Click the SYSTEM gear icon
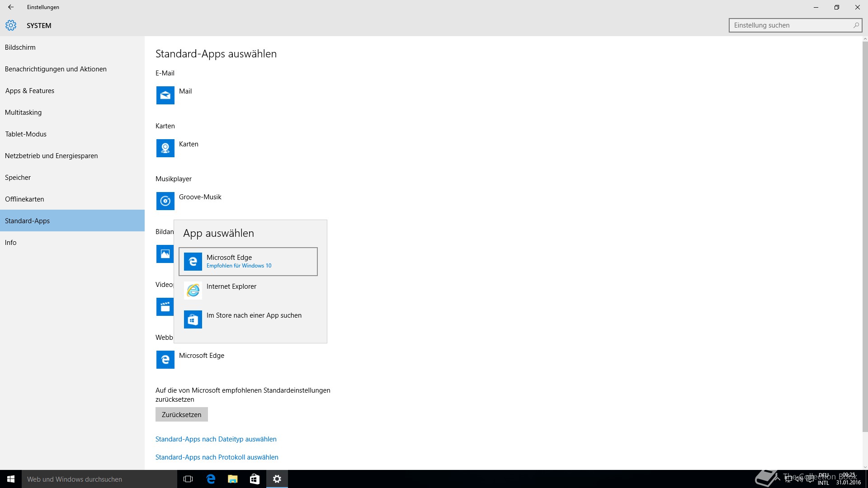The image size is (868, 488). 11,25
